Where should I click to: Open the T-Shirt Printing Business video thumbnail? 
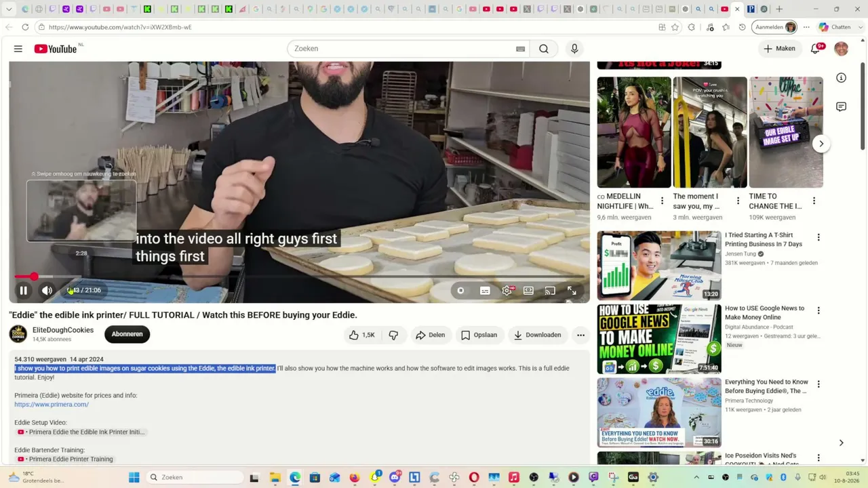click(x=659, y=265)
